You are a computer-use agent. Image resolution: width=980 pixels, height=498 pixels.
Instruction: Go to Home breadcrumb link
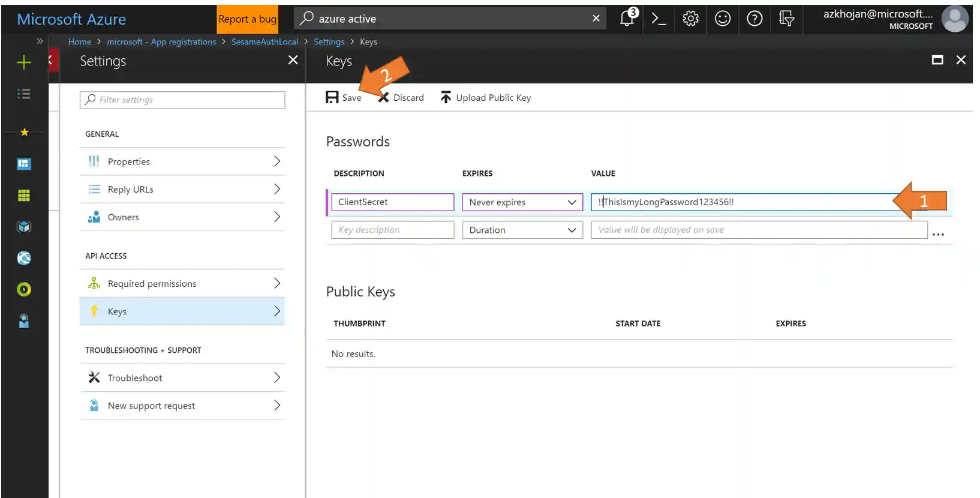pyautogui.click(x=80, y=41)
